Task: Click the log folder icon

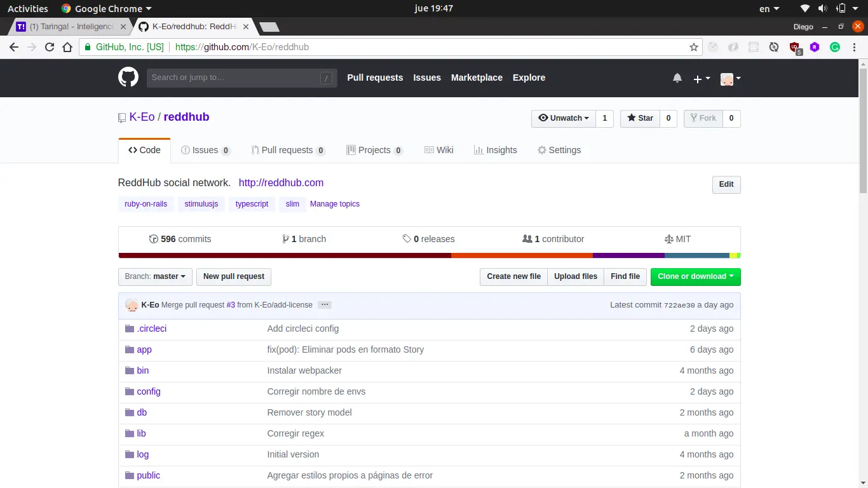Action: pyautogui.click(x=130, y=454)
